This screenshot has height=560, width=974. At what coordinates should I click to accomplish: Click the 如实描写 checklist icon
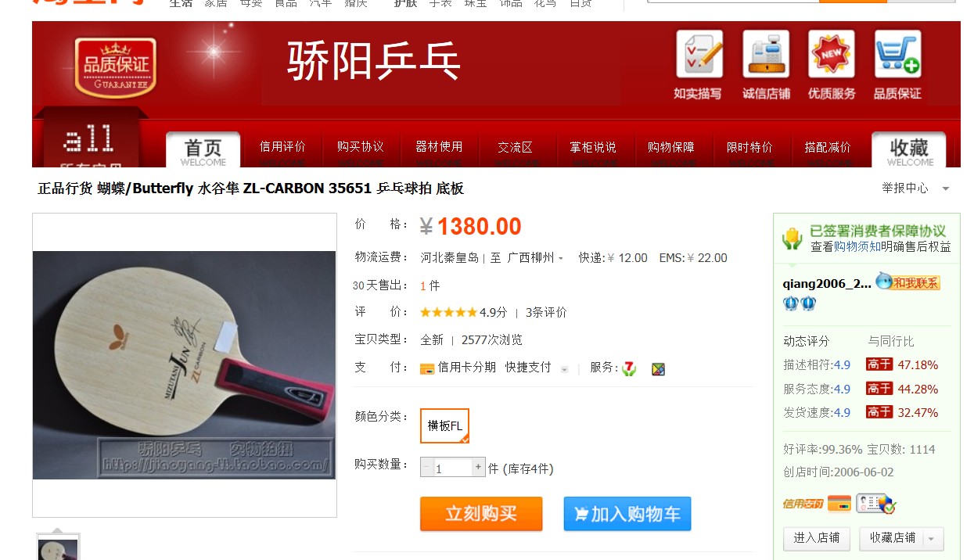tap(699, 55)
